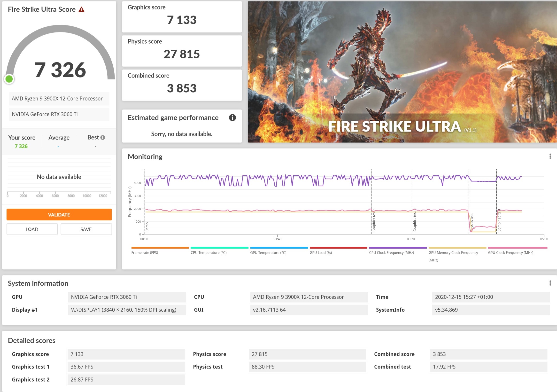Click the info icon next to Best

(x=103, y=137)
